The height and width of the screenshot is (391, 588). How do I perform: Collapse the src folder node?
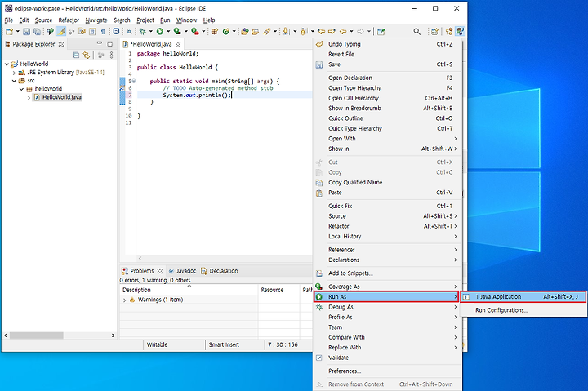(x=14, y=81)
